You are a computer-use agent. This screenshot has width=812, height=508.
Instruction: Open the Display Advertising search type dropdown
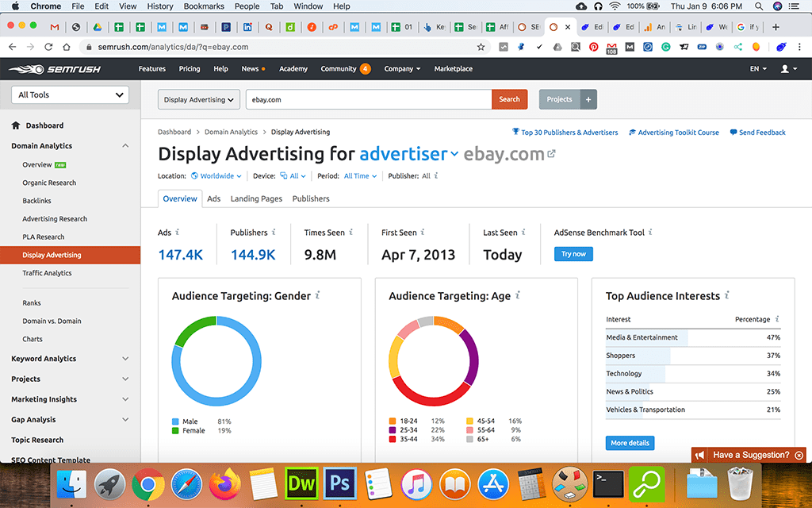199,99
